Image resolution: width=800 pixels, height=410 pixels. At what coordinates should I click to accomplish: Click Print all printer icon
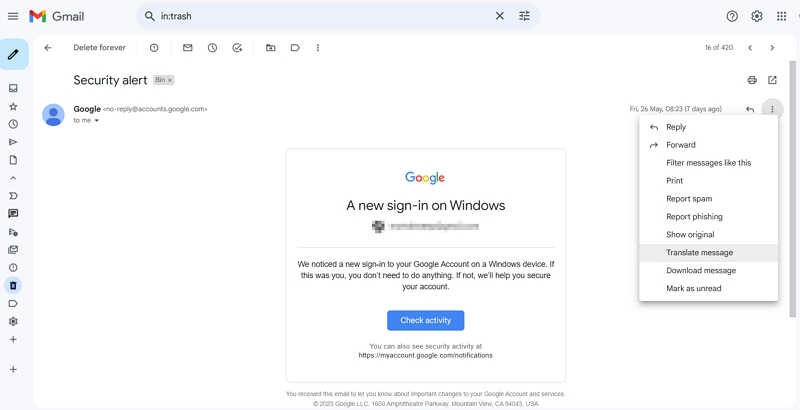pyautogui.click(x=752, y=80)
